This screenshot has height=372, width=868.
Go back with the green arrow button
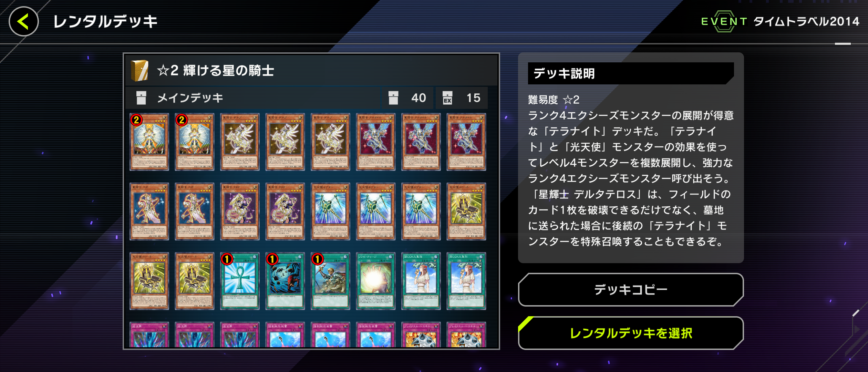23,21
